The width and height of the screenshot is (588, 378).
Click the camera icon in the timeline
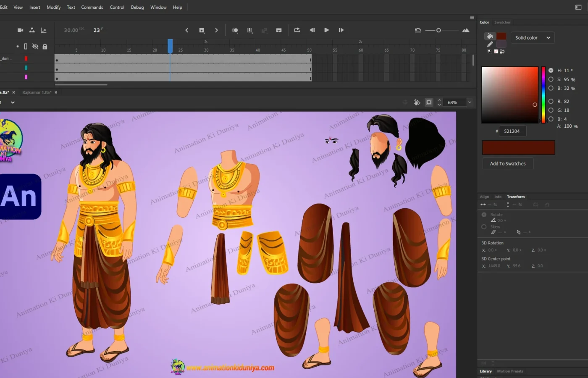tap(20, 30)
